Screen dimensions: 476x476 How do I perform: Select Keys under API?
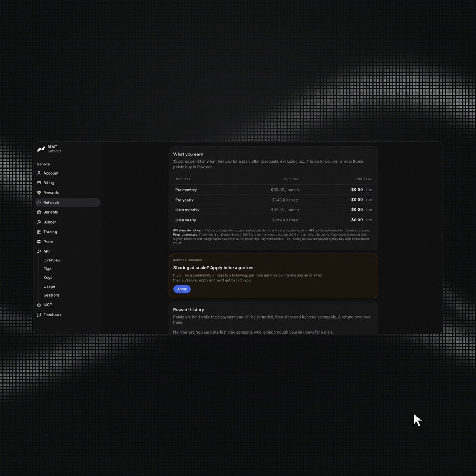(x=48, y=278)
